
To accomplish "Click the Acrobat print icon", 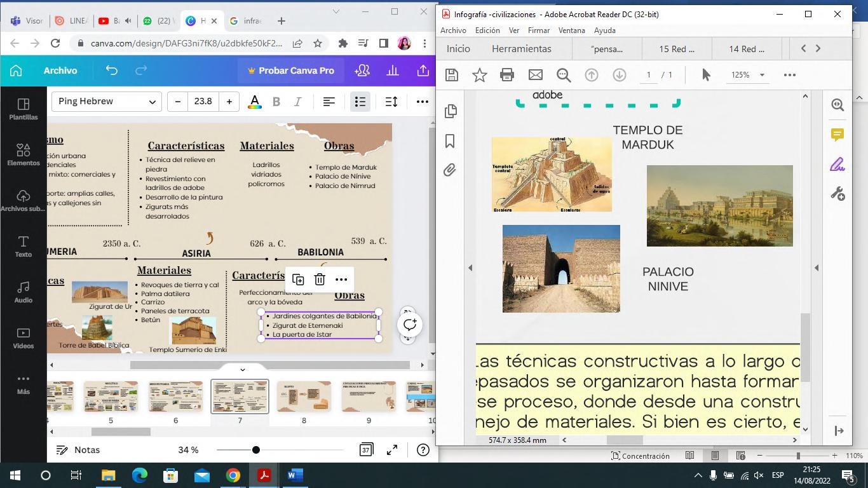I will [507, 75].
